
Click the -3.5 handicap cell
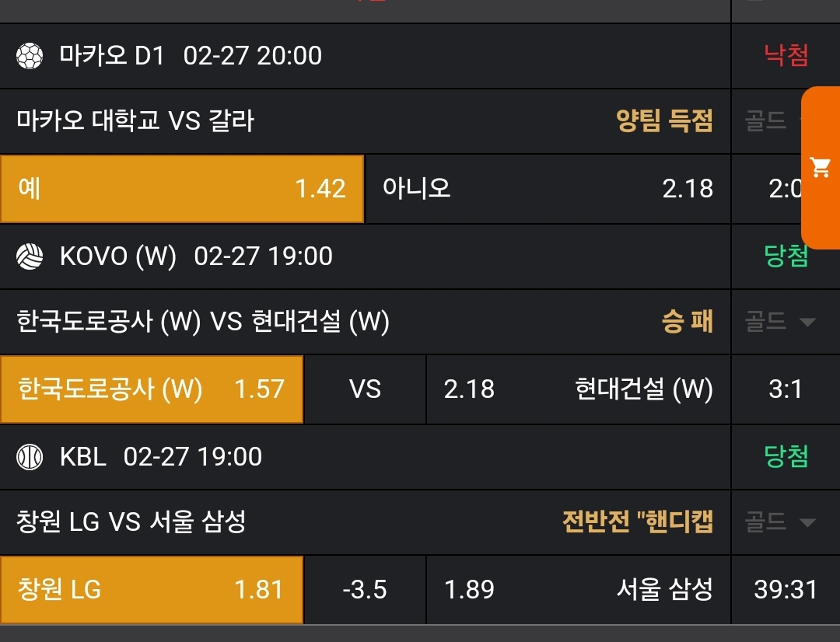coord(365,590)
